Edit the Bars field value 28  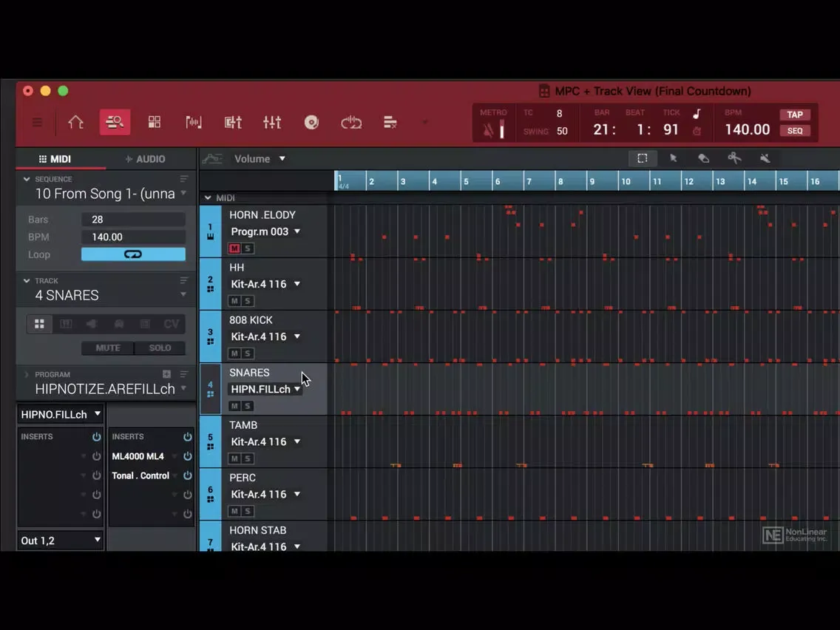click(x=133, y=219)
